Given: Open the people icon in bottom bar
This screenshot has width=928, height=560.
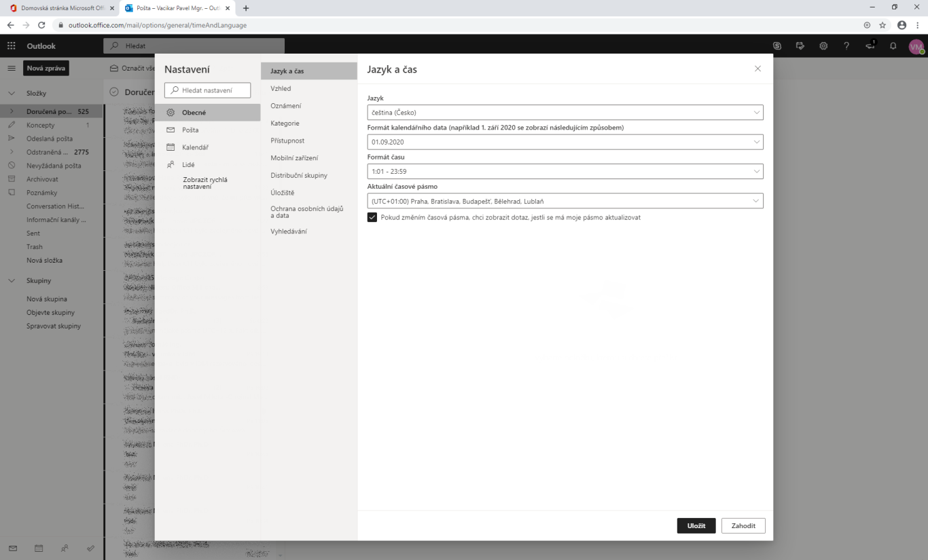Looking at the screenshot, I should [65, 548].
